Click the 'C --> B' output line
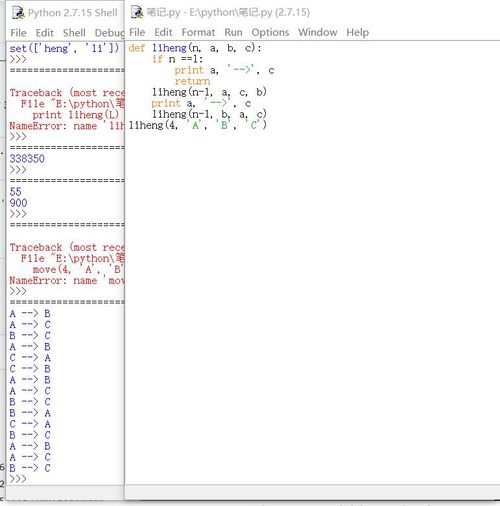The width and height of the screenshot is (500, 506). (x=30, y=369)
